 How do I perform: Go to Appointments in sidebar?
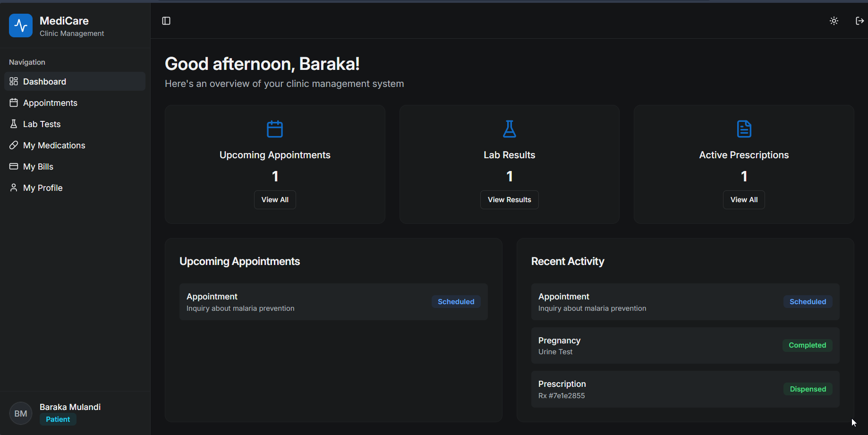pyautogui.click(x=50, y=103)
